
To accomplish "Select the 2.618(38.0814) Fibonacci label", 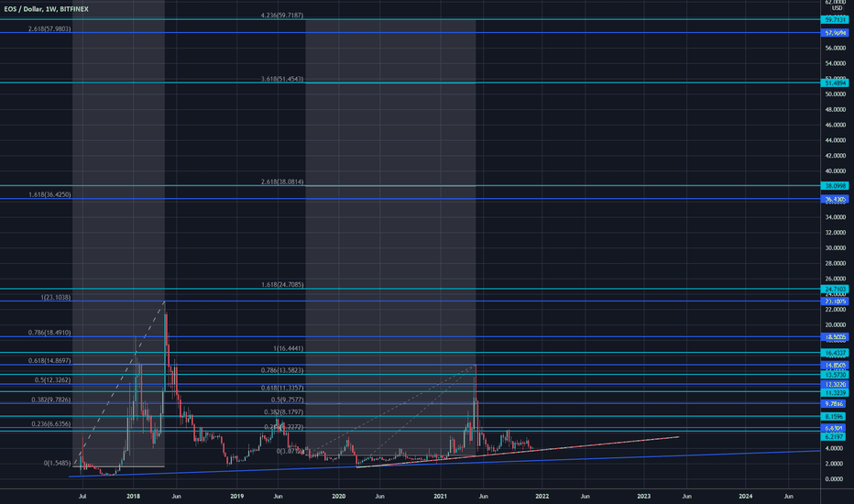I will (282, 182).
